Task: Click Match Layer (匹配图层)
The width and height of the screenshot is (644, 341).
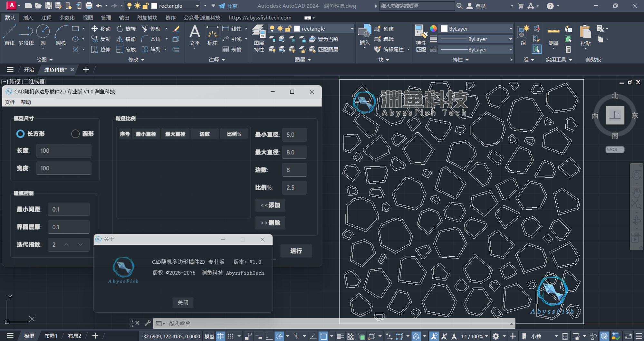Action: pos(323,49)
